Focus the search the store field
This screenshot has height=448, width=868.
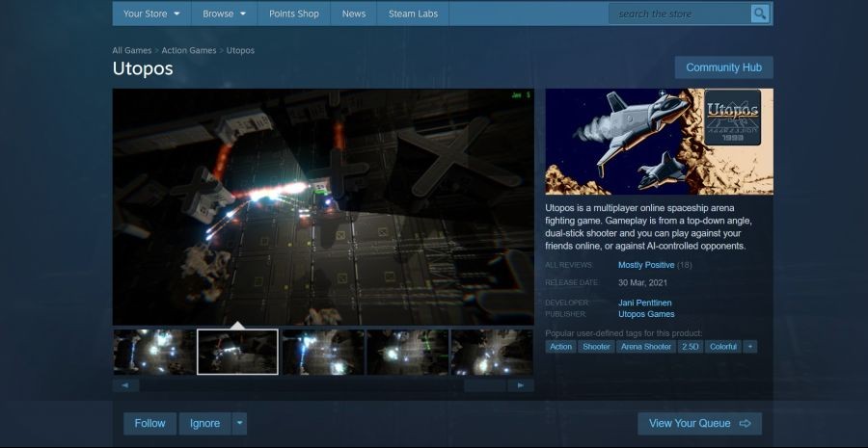[x=680, y=13]
